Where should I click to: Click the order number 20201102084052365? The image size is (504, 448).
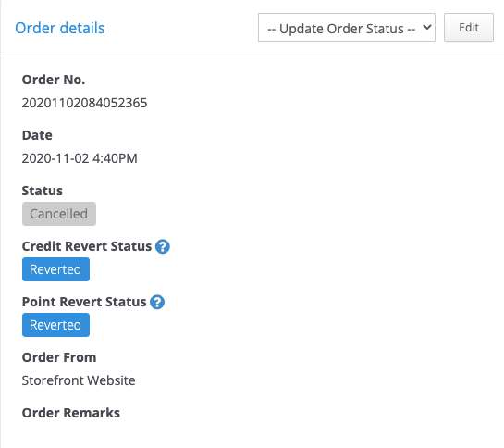pos(84,103)
